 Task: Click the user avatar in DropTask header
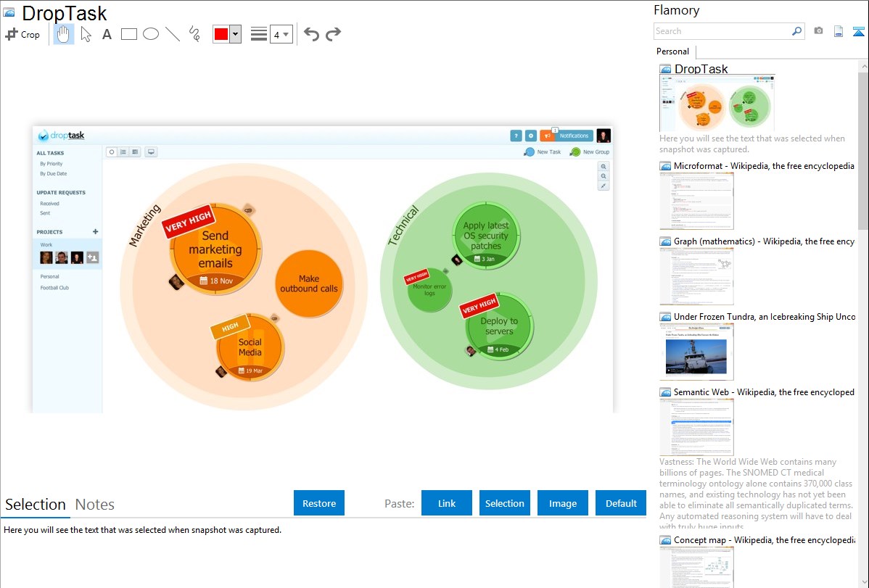pos(604,136)
